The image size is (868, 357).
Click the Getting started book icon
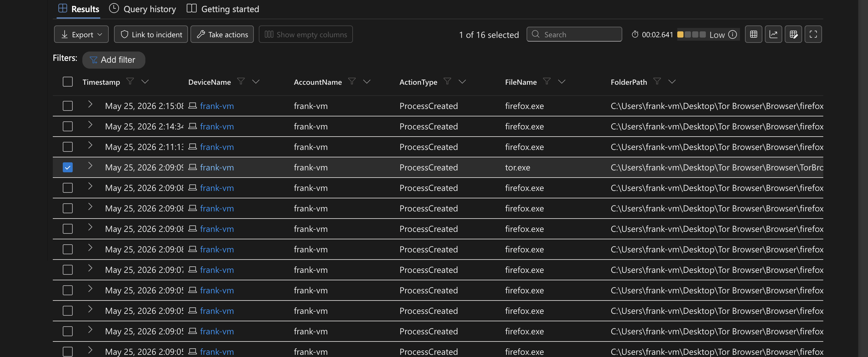coord(191,8)
